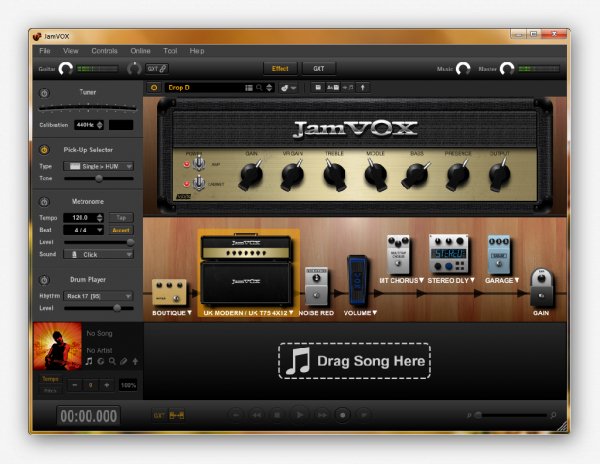Click the metronome Level slider
Viewport: 600px width, 464px height.
pyautogui.click(x=99, y=243)
